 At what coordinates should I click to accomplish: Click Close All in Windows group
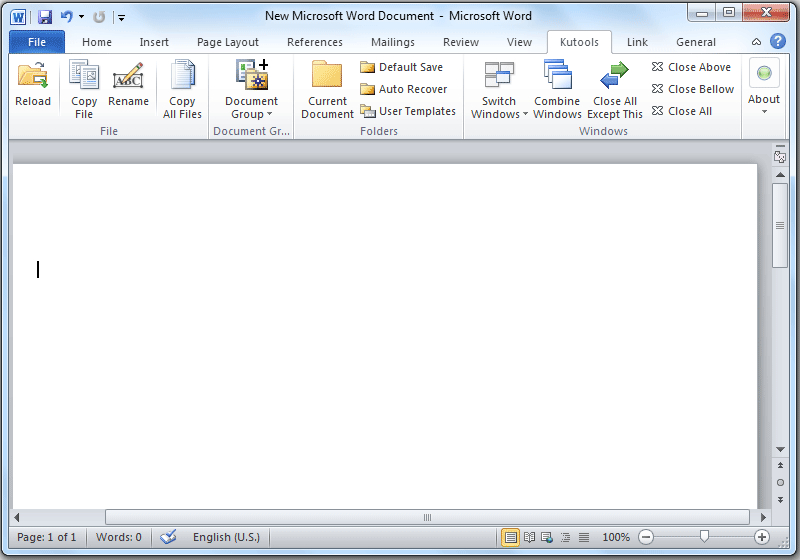682,111
